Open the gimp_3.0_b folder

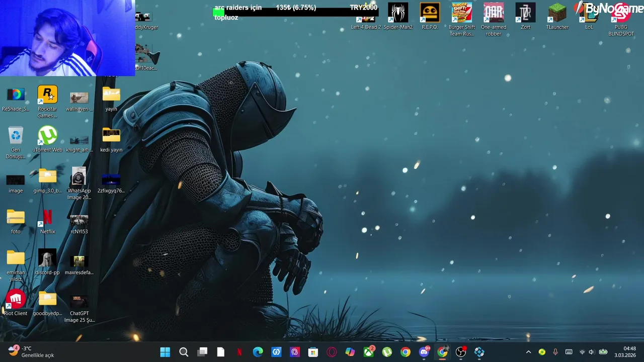click(x=47, y=180)
